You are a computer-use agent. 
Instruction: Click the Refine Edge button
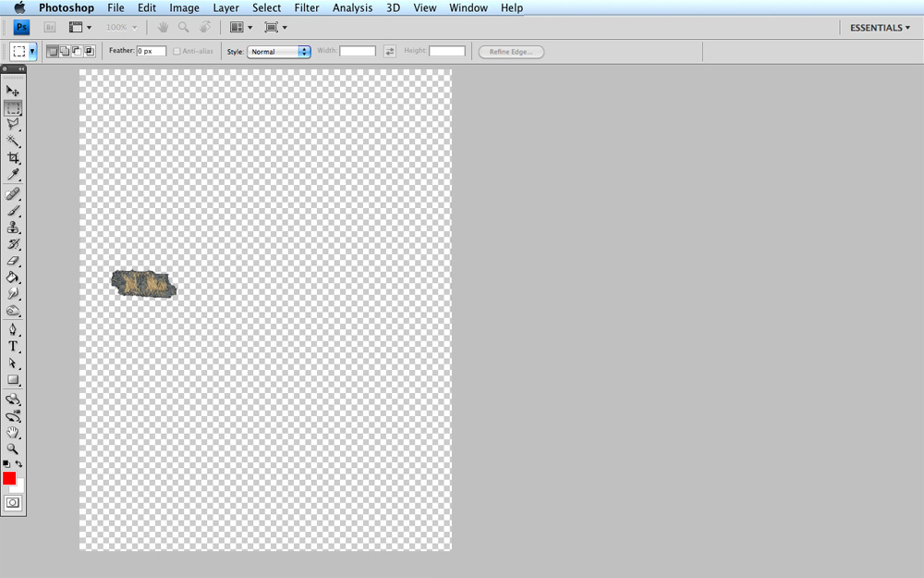point(510,51)
